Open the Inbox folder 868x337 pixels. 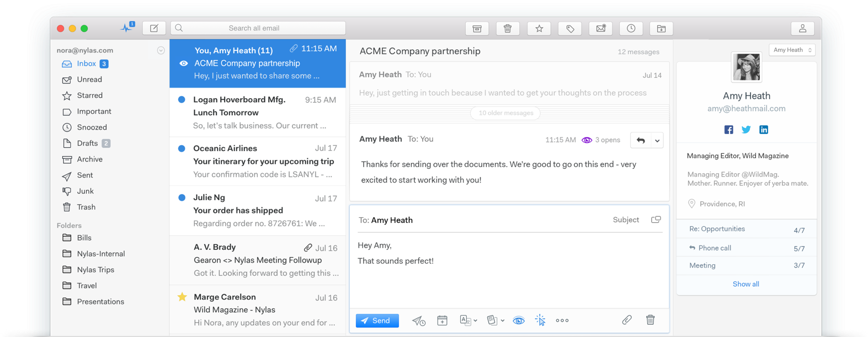(x=86, y=64)
